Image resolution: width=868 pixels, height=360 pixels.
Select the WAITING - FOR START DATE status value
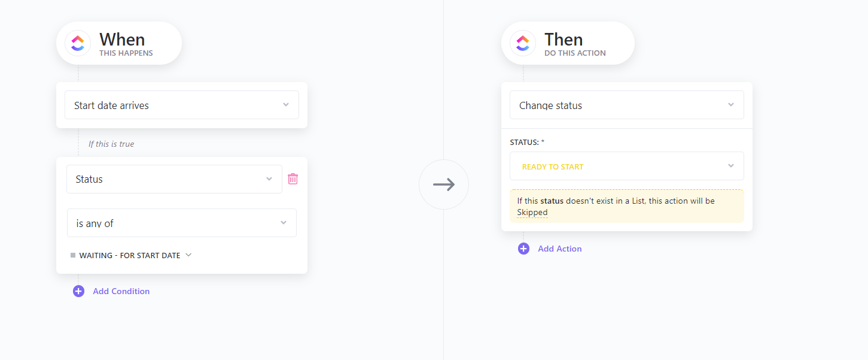point(130,255)
